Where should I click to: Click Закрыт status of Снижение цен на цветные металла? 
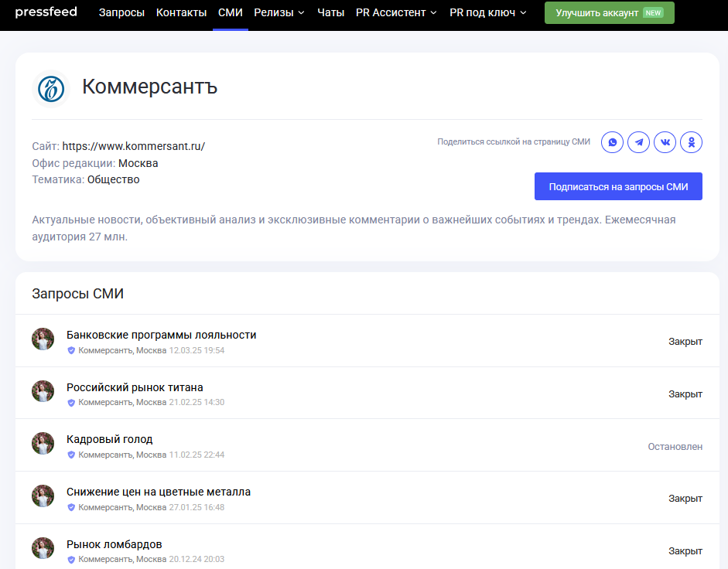[685, 499]
